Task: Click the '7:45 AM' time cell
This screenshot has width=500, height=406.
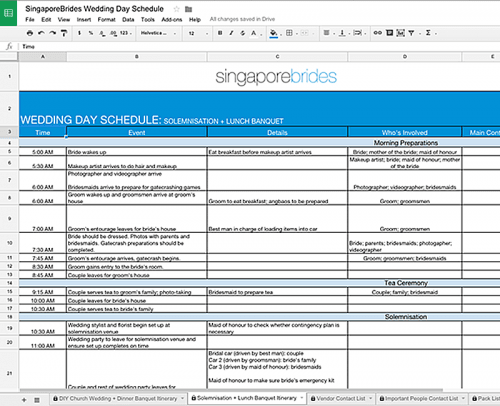Action: pos(43,258)
